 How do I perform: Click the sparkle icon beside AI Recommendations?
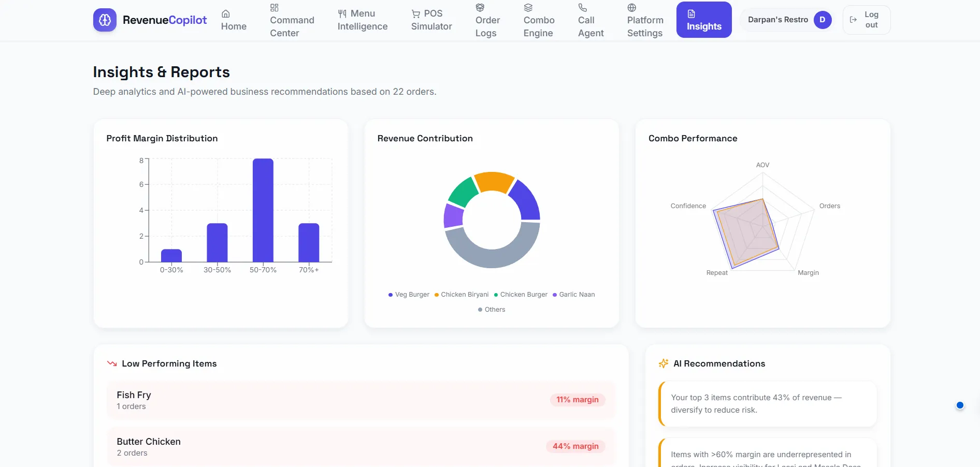tap(664, 363)
